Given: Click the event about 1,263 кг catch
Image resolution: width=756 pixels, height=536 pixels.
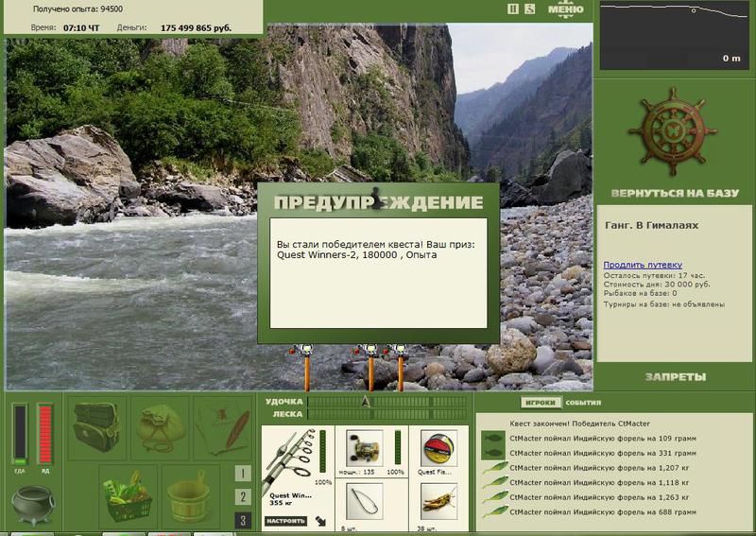Looking at the screenshot, I should coord(599,497).
